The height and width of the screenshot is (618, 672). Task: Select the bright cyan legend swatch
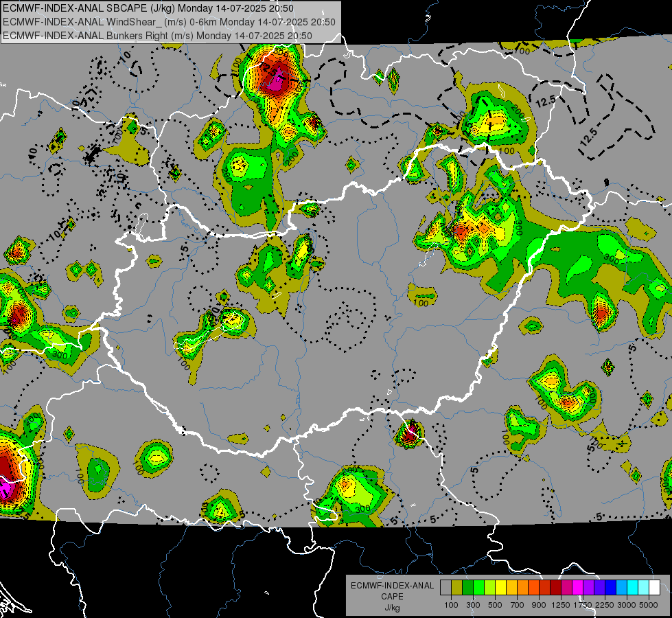[632, 587]
